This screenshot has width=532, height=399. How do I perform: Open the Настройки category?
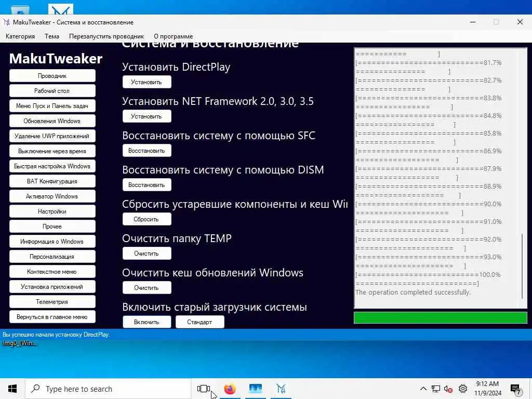[52, 211]
